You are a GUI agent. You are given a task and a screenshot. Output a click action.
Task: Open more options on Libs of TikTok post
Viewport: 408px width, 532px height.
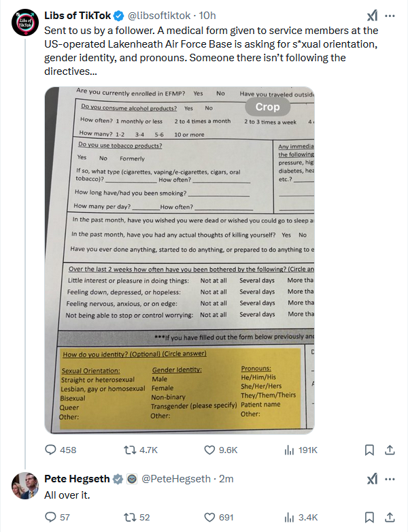(x=390, y=16)
